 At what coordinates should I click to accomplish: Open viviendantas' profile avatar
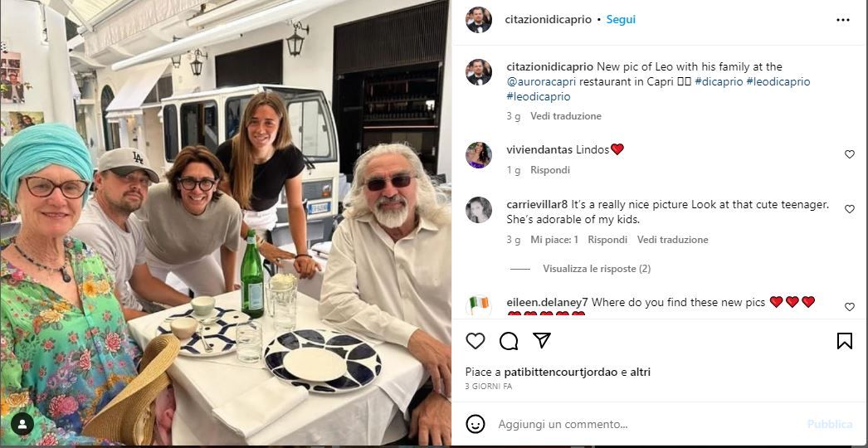pyautogui.click(x=479, y=155)
